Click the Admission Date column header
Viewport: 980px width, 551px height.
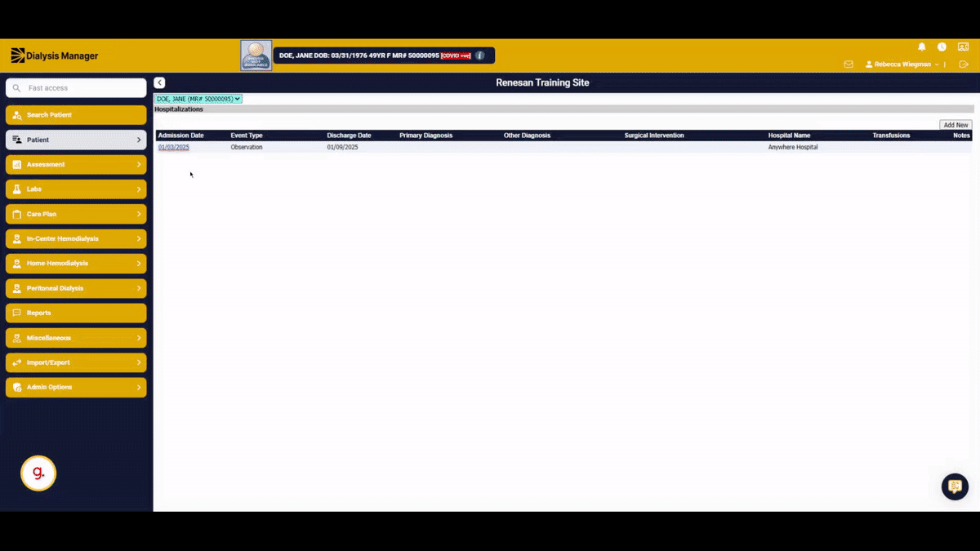point(181,136)
